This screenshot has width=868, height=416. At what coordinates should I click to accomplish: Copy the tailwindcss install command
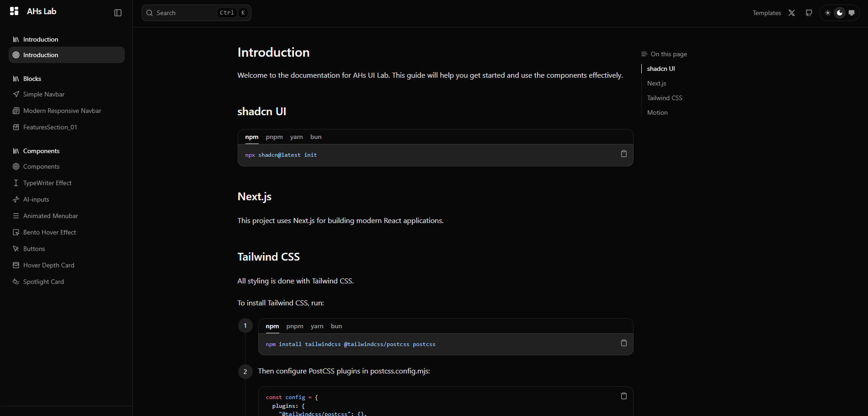[x=624, y=343]
